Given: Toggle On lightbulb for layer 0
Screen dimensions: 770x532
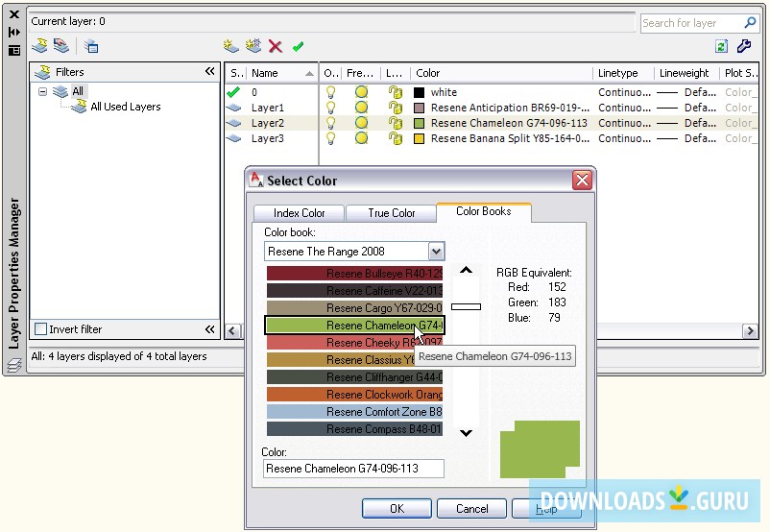Looking at the screenshot, I should (x=331, y=92).
